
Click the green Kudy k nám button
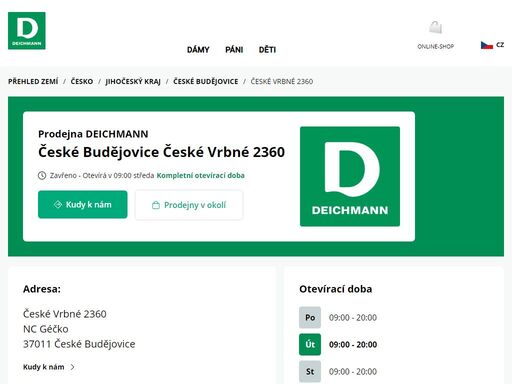[83, 204]
